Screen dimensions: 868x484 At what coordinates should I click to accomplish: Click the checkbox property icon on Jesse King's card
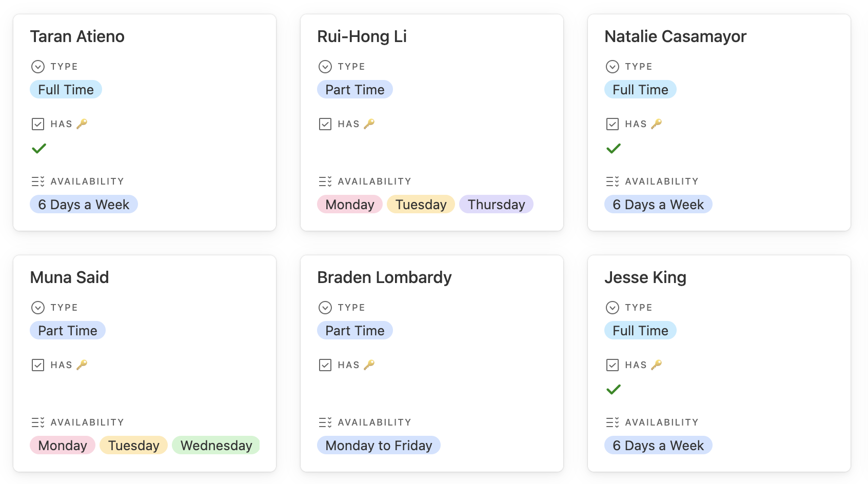coord(613,365)
